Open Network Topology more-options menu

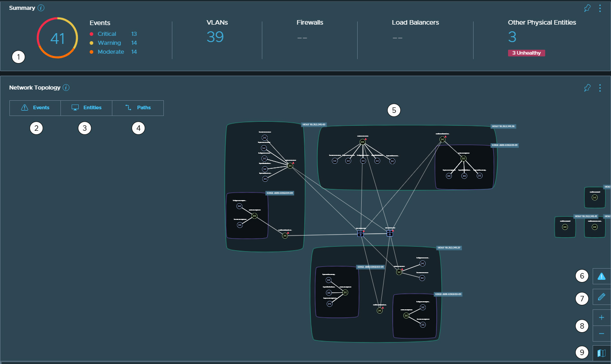click(600, 88)
